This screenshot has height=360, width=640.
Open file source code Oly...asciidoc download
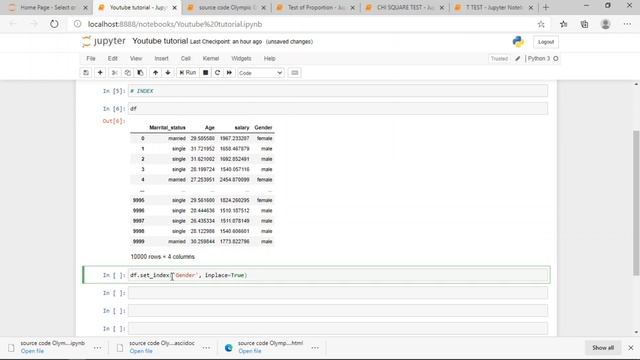coord(141,351)
